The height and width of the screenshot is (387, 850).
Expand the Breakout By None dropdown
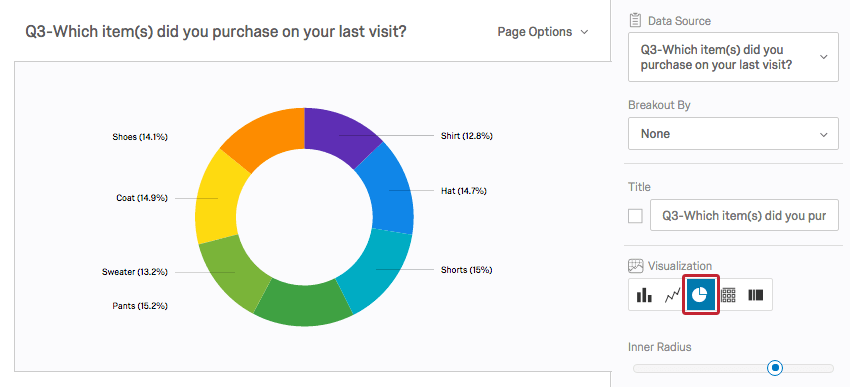pos(733,133)
